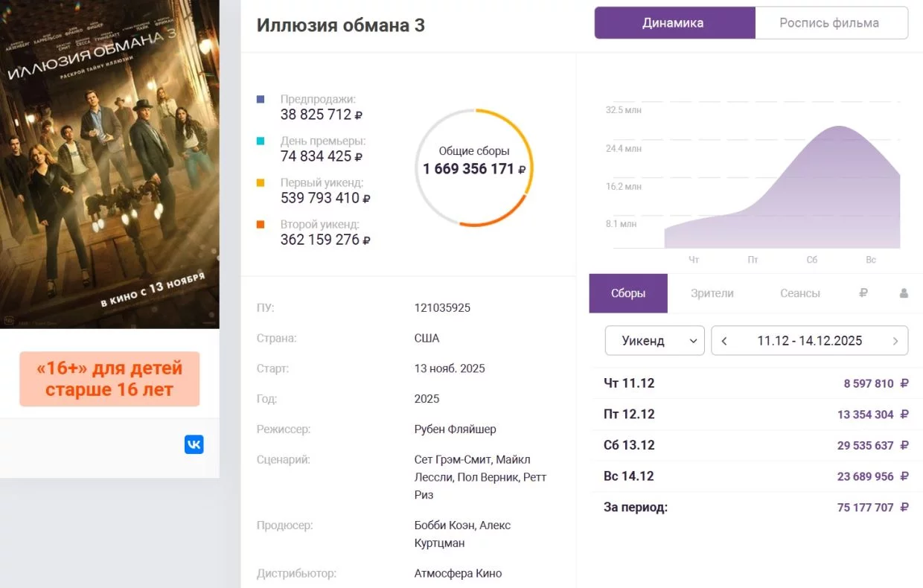Click the movie poster image
The image size is (923, 588).
[x=109, y=164]
